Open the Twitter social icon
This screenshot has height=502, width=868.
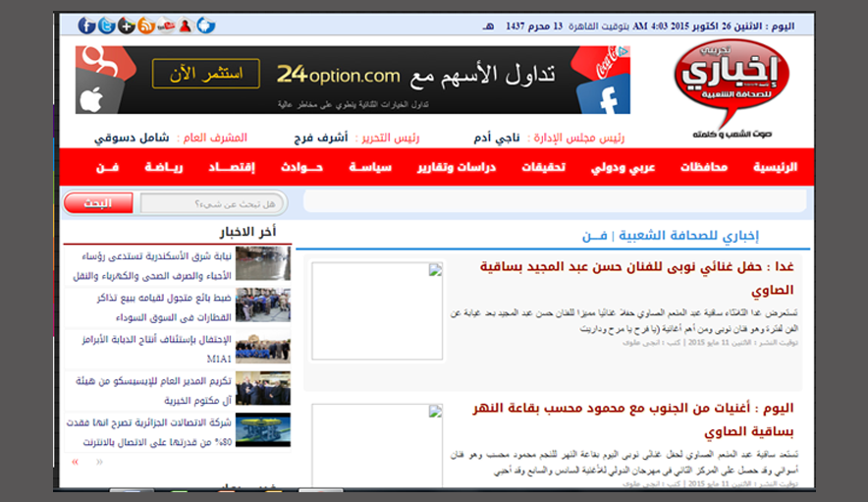[106, 26]
